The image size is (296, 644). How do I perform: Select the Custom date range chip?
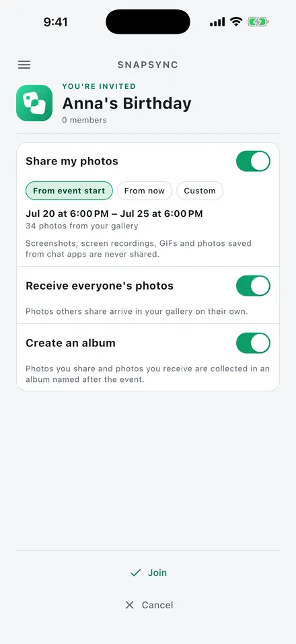coord(200,191)
